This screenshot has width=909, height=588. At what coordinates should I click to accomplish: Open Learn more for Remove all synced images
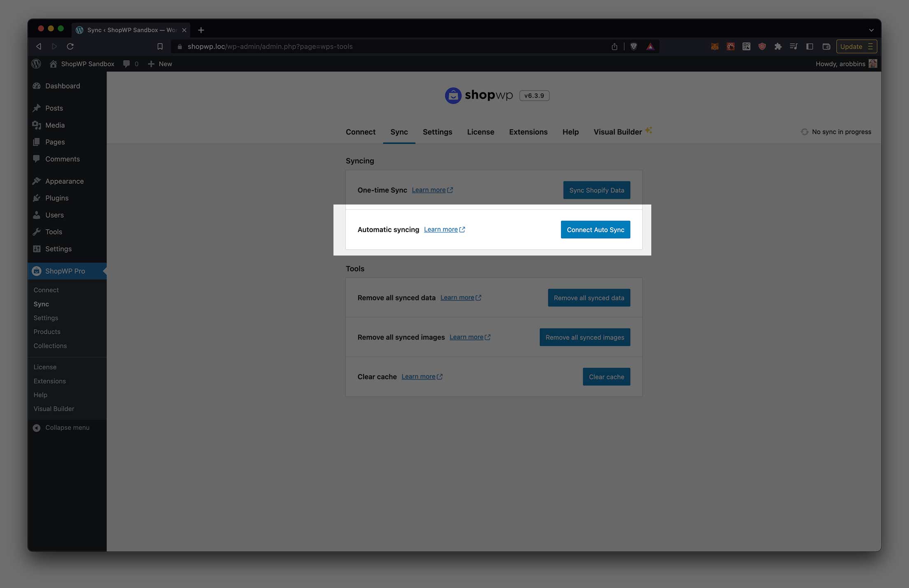point(470,337)
